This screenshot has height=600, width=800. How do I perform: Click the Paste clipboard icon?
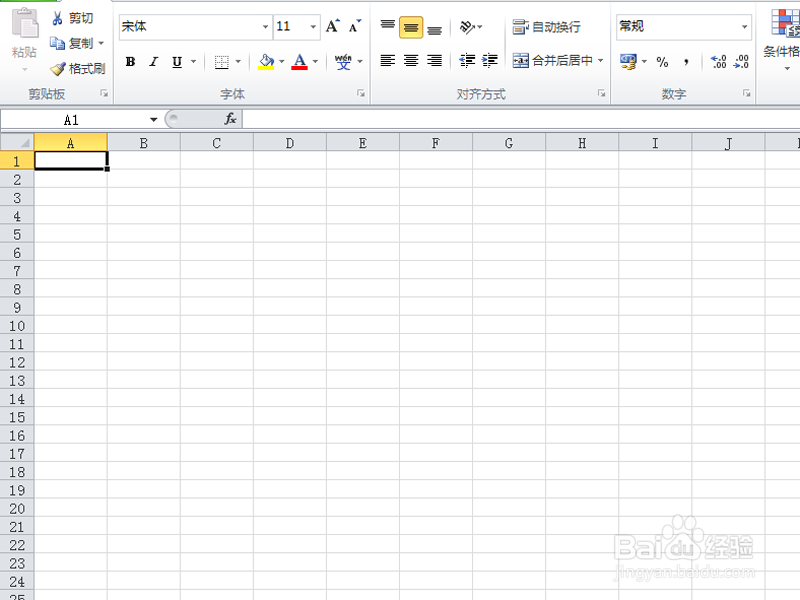point(24,23)
